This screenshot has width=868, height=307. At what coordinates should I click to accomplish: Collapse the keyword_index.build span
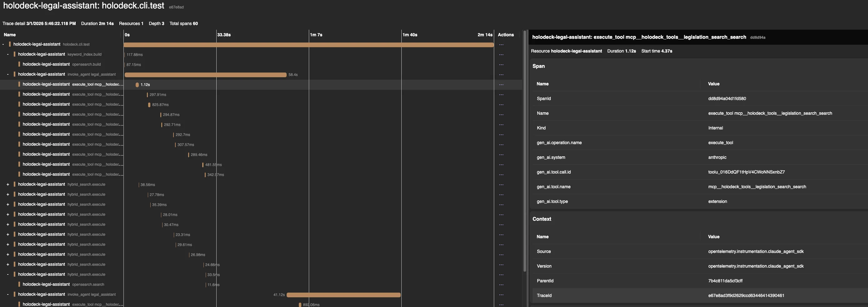pos(8,54)
